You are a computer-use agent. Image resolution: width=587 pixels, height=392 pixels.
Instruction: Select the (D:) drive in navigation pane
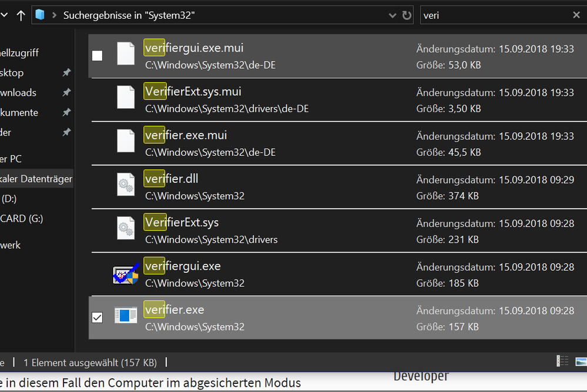9,199
